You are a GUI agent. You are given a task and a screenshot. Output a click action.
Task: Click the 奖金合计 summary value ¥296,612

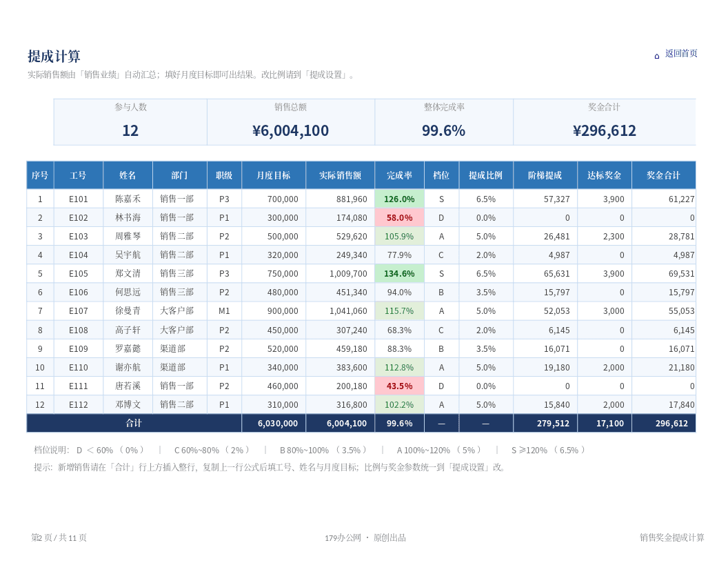click(x=605, y=130)
